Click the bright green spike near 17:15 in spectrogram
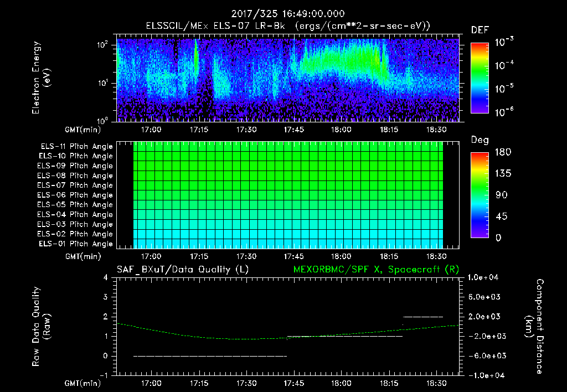Viewport: 567px width, 392px height. pyautogui.click(x=197, y=58)
